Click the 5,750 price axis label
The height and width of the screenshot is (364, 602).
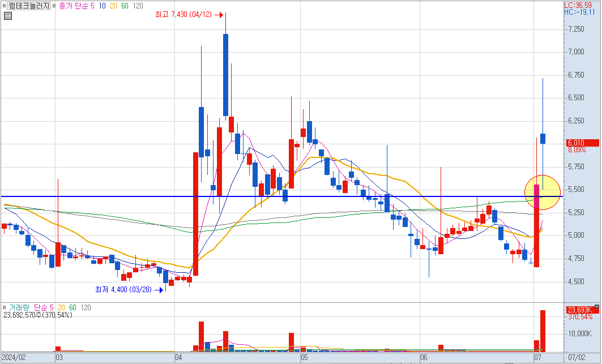576,166
